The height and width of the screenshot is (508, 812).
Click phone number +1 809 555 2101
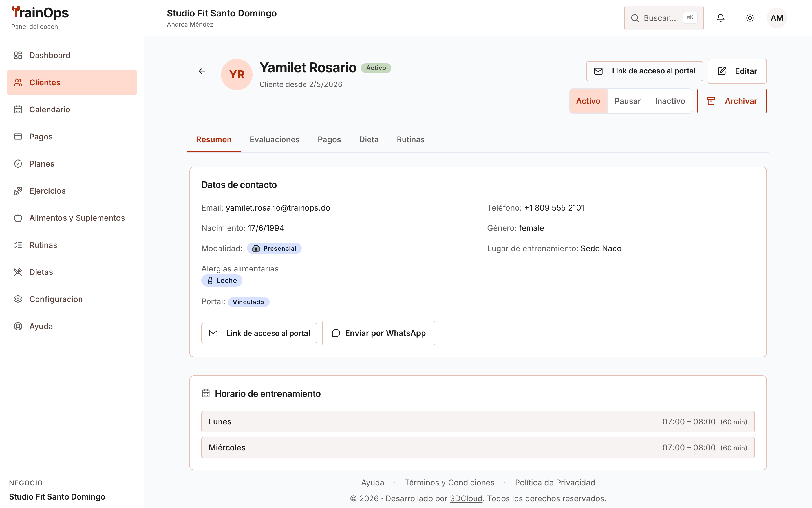[554, 208]
